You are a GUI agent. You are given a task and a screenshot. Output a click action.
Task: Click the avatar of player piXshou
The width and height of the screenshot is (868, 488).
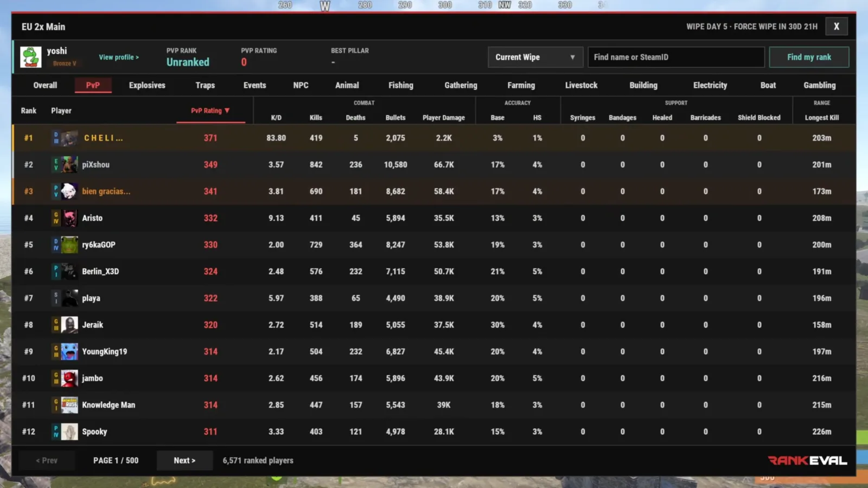click(x=69, y=164)
